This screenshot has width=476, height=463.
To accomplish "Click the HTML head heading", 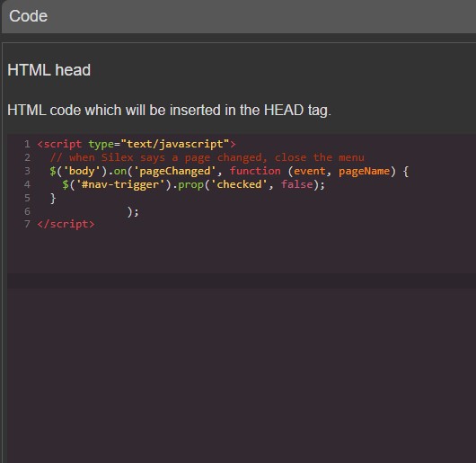I will pyautogui.click(x=48, y=70).
